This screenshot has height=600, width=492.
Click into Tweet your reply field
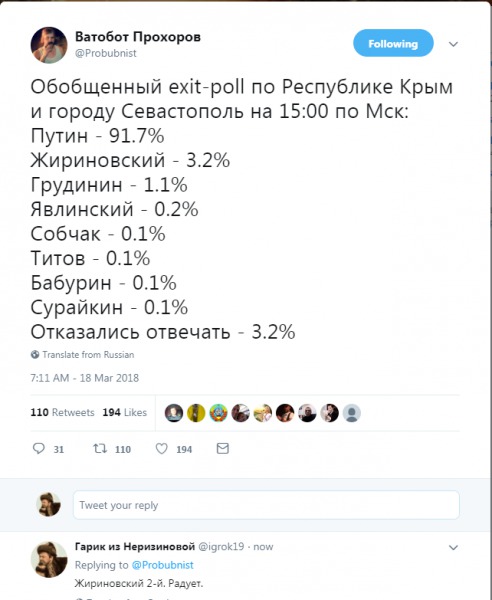pos(266,505)
